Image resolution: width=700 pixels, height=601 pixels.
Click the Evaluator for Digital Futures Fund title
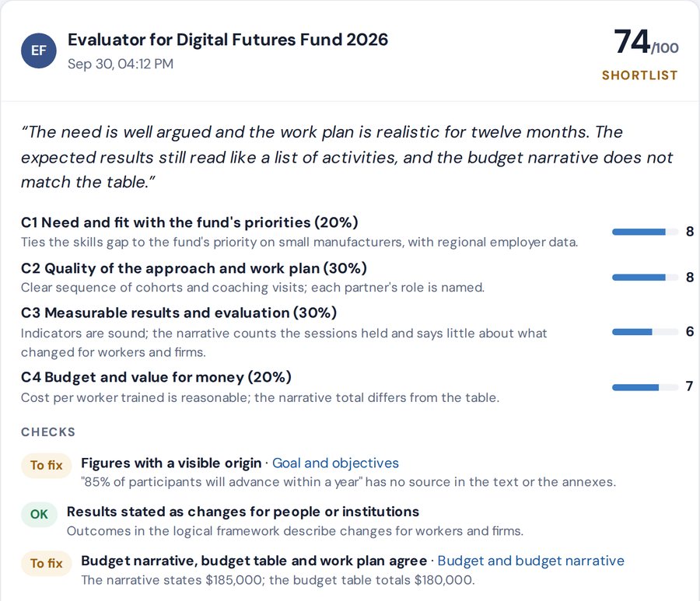[228, 40]
